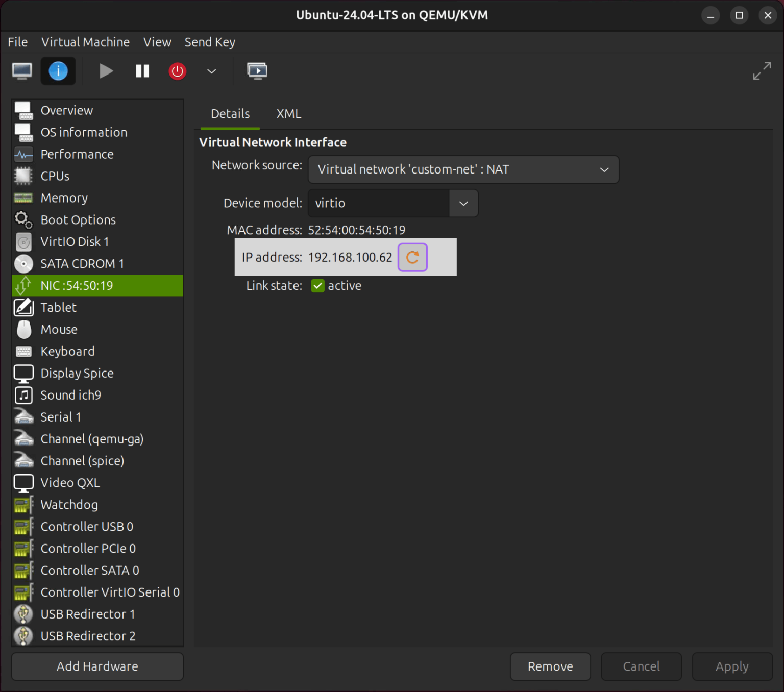Viewport: 784px width, 692px height.
Task: Expand the Device model combo box
Action: [462, 203]
